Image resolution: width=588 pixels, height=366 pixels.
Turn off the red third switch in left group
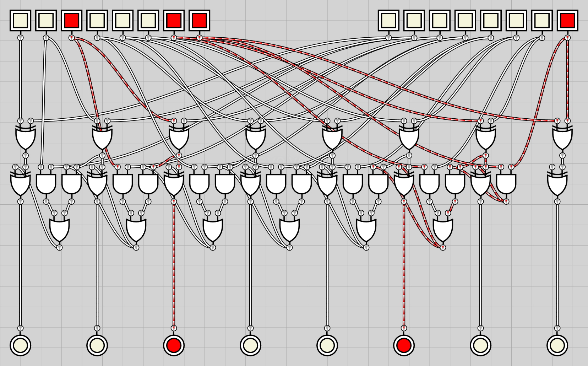[71, 21]
